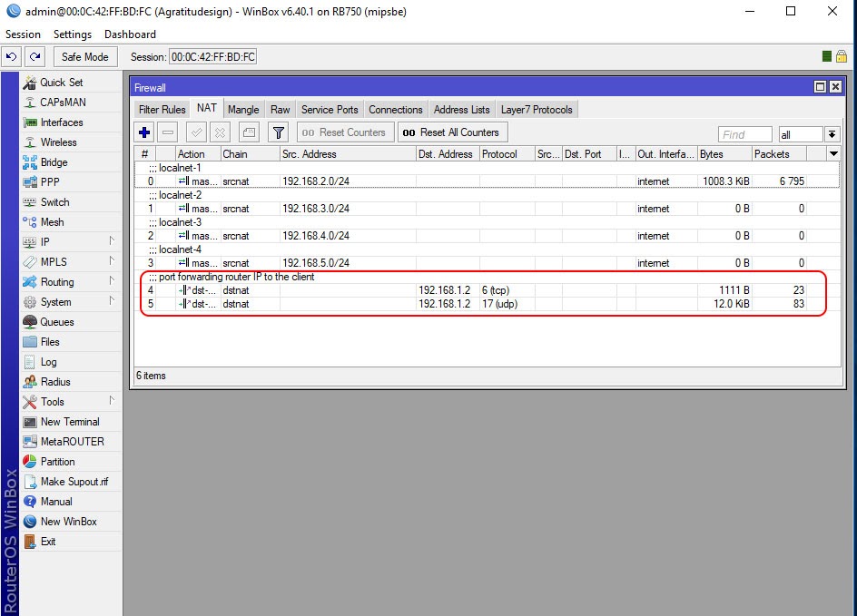This screenshot has height=616, width=857.
Task: Select dstnat rule with 6 (tcp)
Action: [x=487, y=290]
